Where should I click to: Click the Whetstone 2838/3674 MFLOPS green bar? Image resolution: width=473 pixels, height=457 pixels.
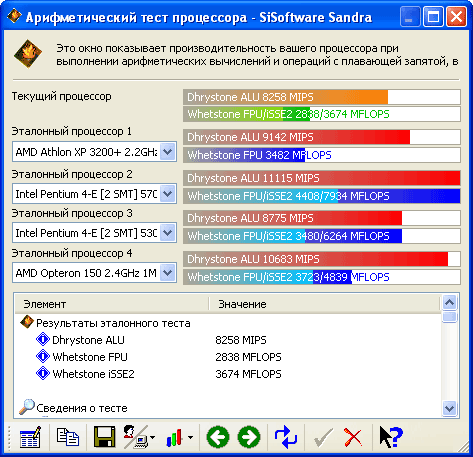point(322,114)
